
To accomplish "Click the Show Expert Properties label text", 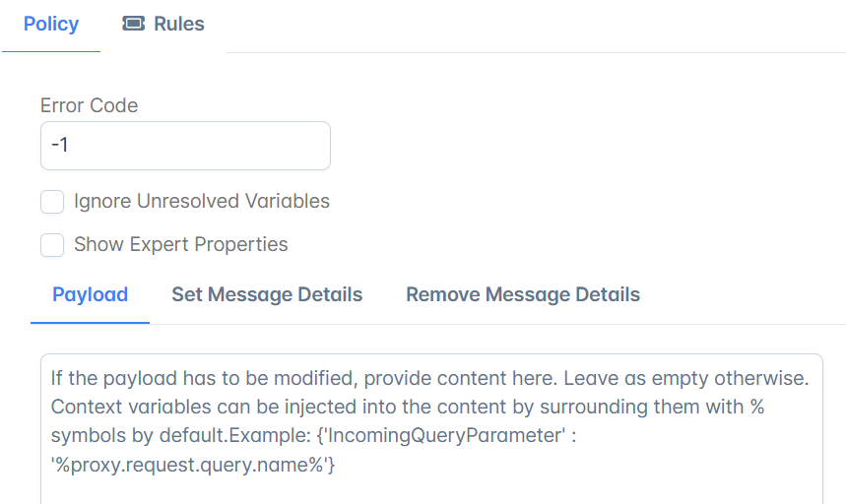I will pos(181,244).
